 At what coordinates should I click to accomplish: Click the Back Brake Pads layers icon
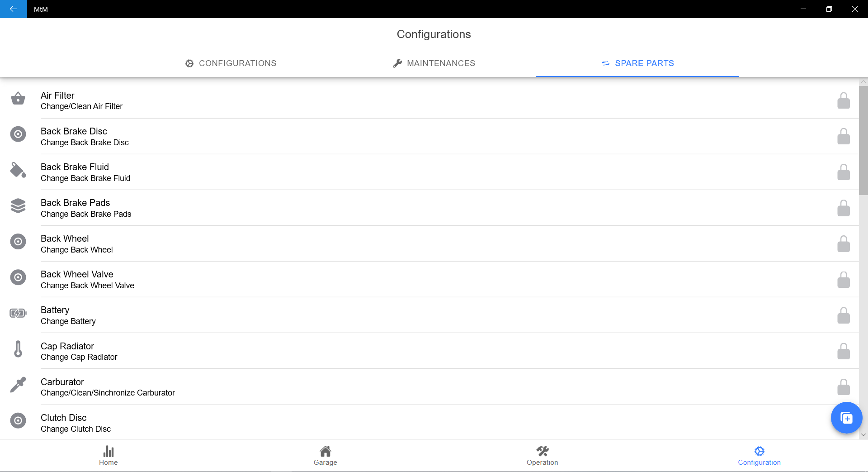[18, 206]
